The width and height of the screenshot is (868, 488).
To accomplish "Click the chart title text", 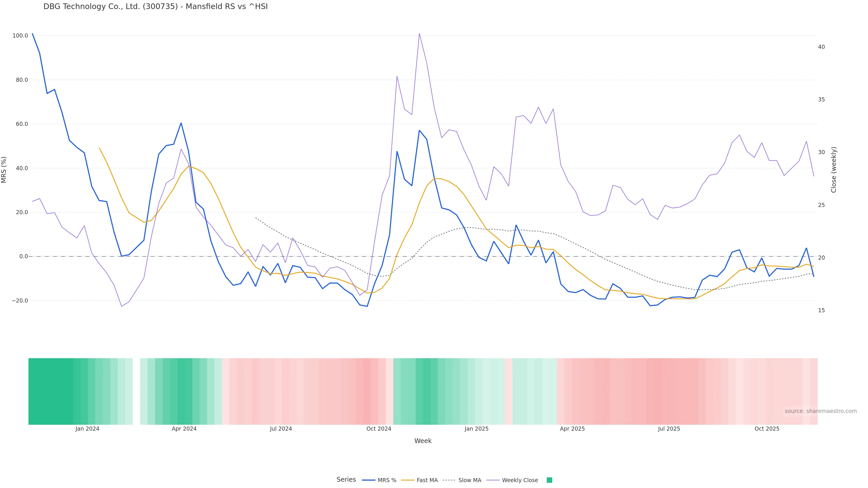I will click(x=155, y=6).
